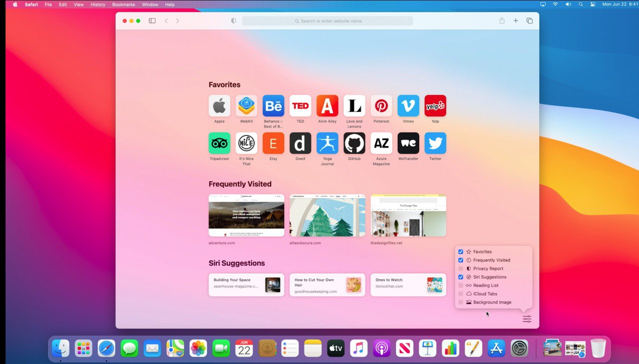
Task: Open the Love and Lemons favorite
Action: pyautogui.click(x=354, y=106)
